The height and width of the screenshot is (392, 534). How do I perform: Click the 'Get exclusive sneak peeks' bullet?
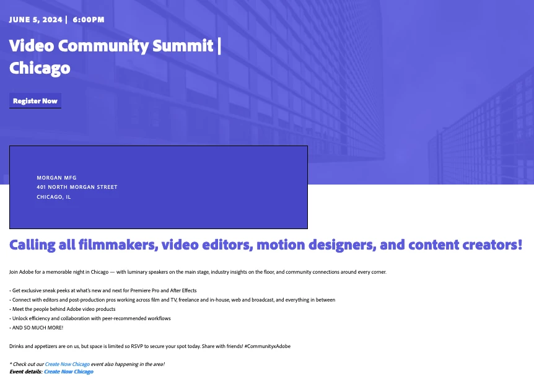pos(103,290)
